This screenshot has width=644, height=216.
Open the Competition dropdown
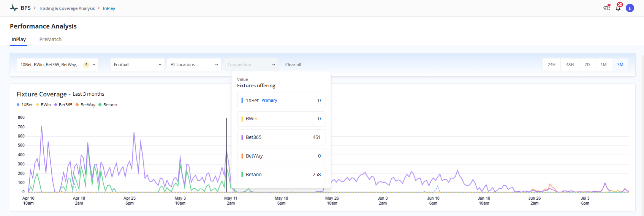pos(251,65)
